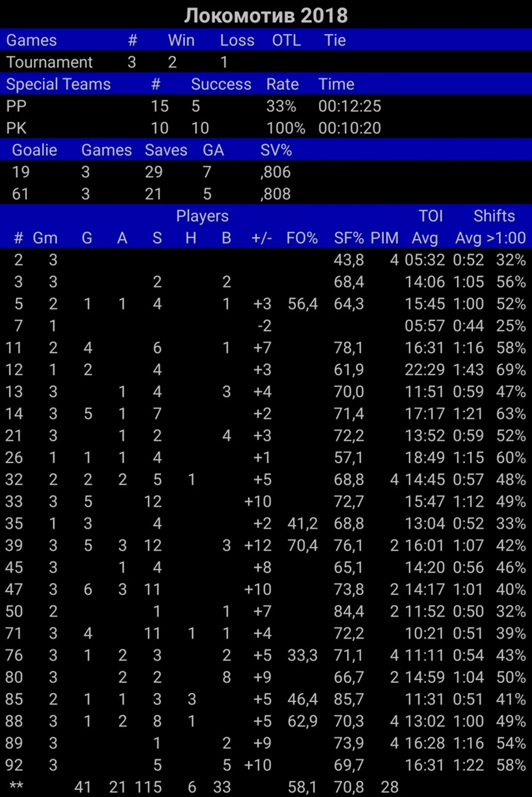Click the SV% column header
The width and height of the screenshot is (532, 797).
tap(276, 150)
